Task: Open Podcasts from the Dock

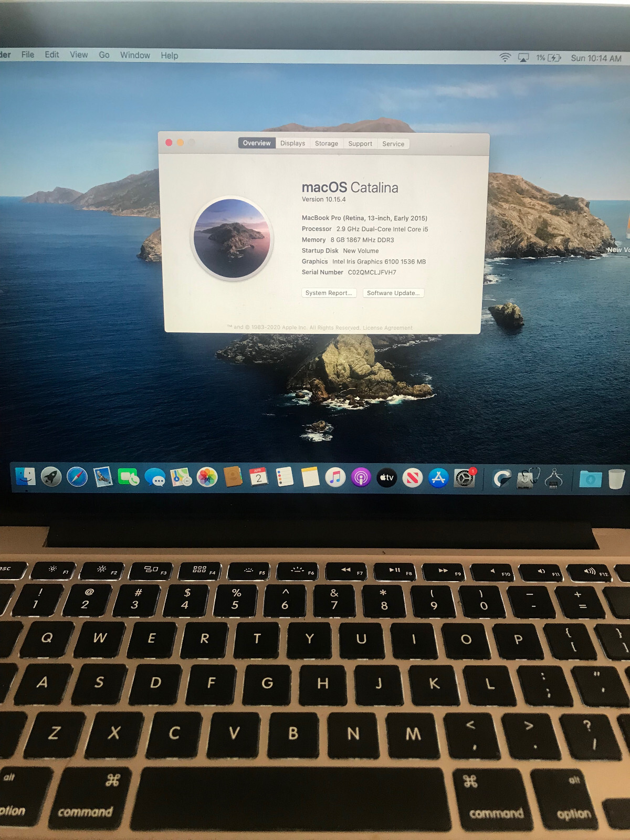Action: click(361, 478)
